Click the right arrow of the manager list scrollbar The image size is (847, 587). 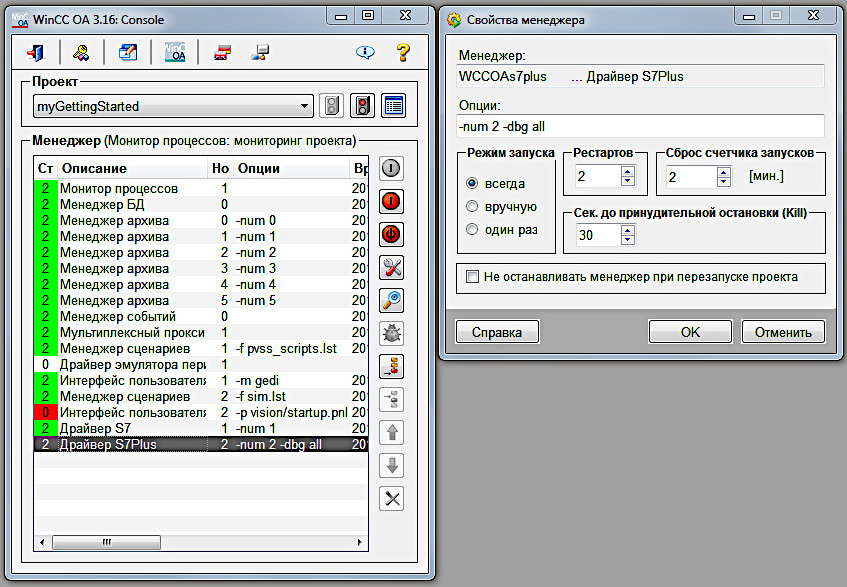pyautogui.click(x=359, y=542)
